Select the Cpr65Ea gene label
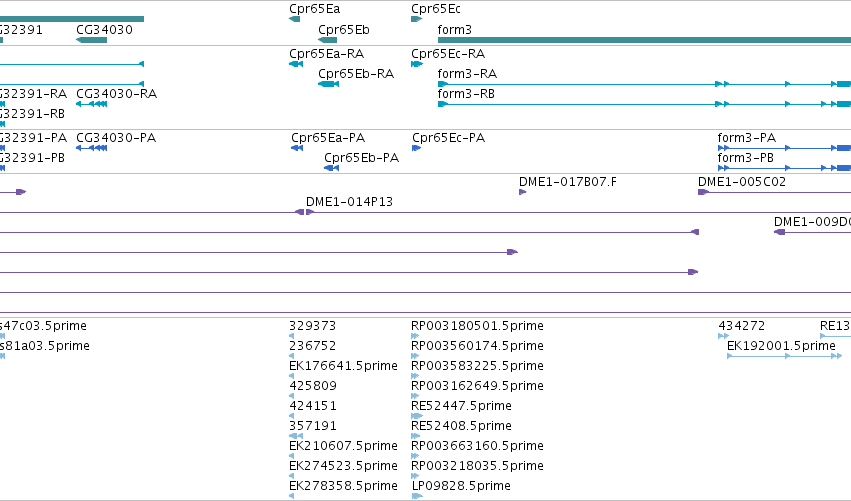 (x=315, y=9)
